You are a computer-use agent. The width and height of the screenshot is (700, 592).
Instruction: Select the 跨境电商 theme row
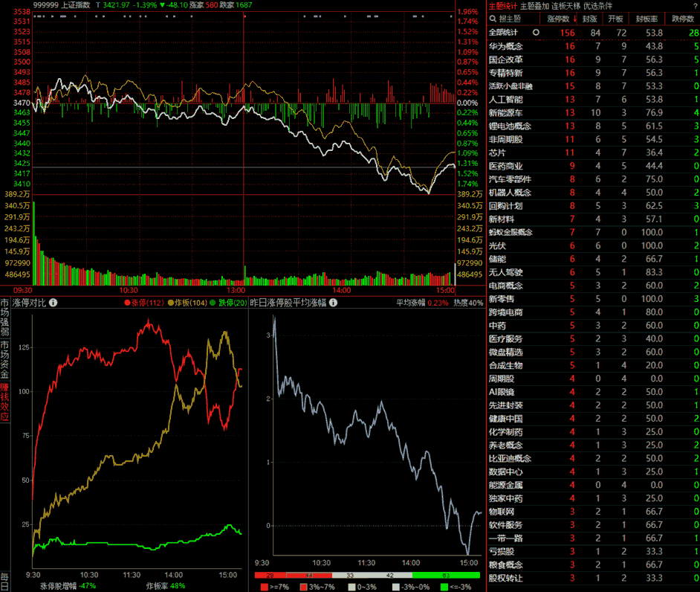tap(594, 312)
